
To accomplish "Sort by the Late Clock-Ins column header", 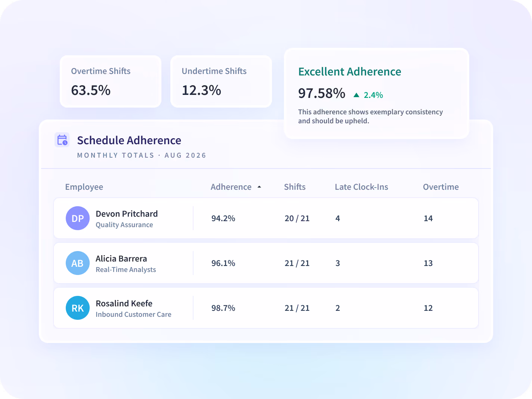I will 361,187.
